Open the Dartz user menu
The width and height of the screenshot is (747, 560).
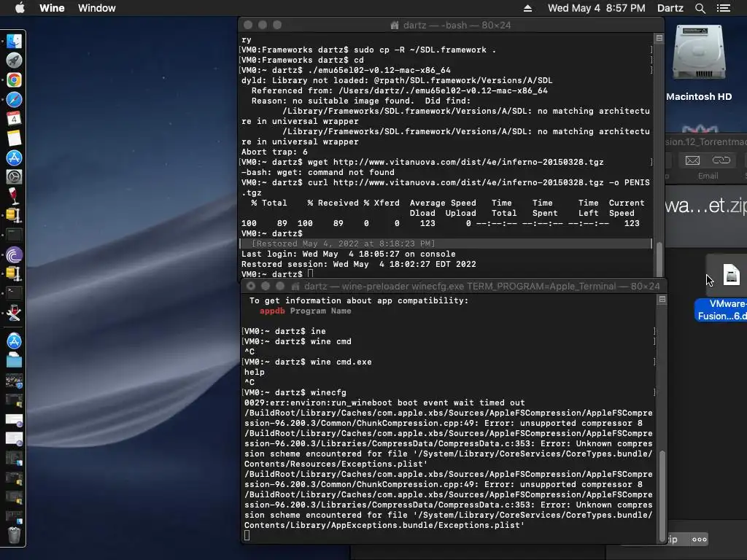click(670, 8)
